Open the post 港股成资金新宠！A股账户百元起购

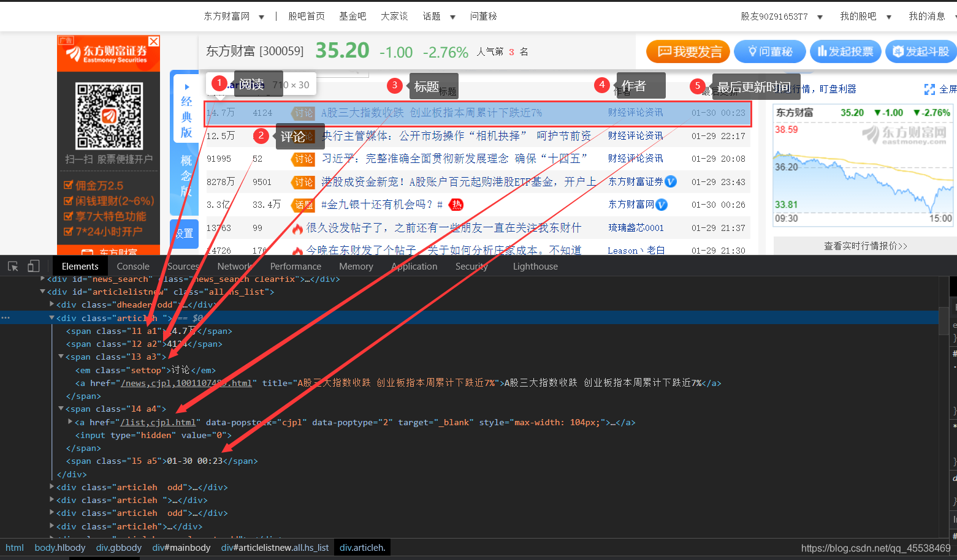[x=459, y=182]
